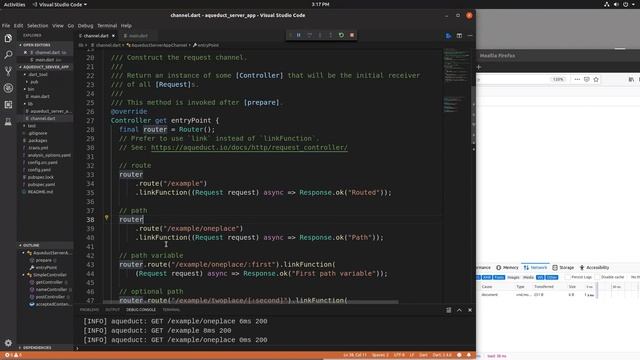Image resolution: width=640 pixels, height=360 pixels.
Task: Restart debugging with the green restart icon
Action: (341, 35)
